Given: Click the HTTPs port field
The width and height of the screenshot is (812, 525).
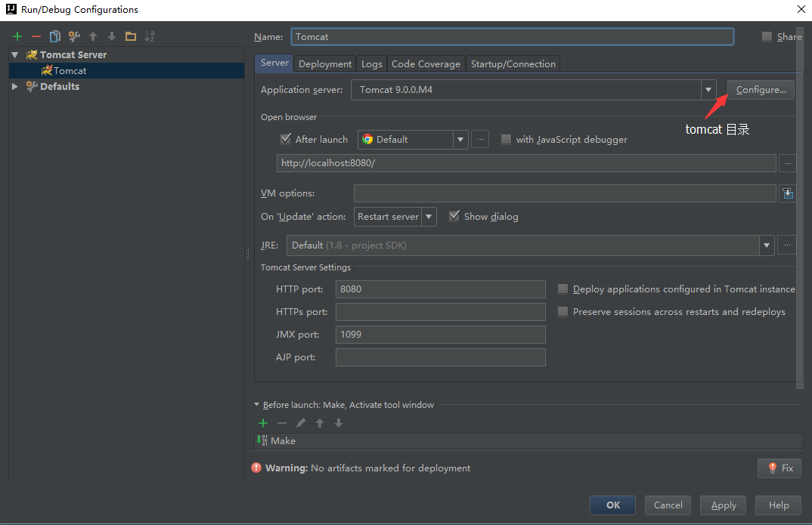Looking at the screenshot, I should 440,312.
